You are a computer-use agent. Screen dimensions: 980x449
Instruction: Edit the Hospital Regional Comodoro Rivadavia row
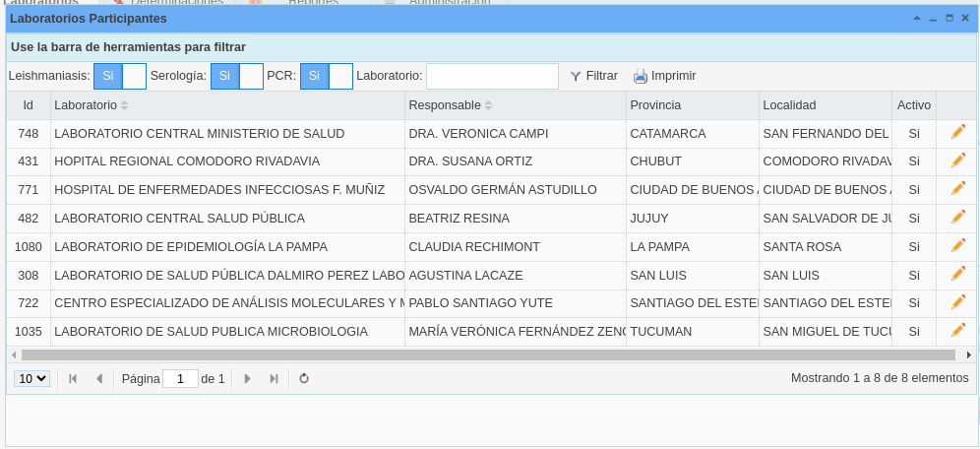point(957,160)
